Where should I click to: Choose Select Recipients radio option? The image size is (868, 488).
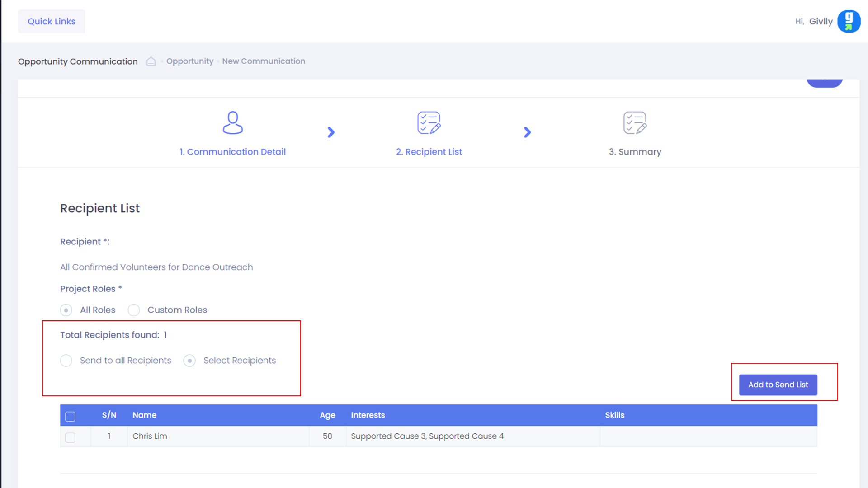click(x=189, y=361)
